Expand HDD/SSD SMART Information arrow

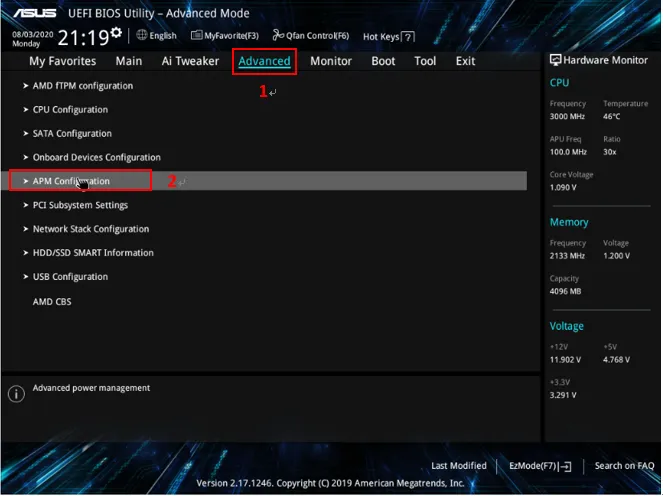tap(26, 253)
